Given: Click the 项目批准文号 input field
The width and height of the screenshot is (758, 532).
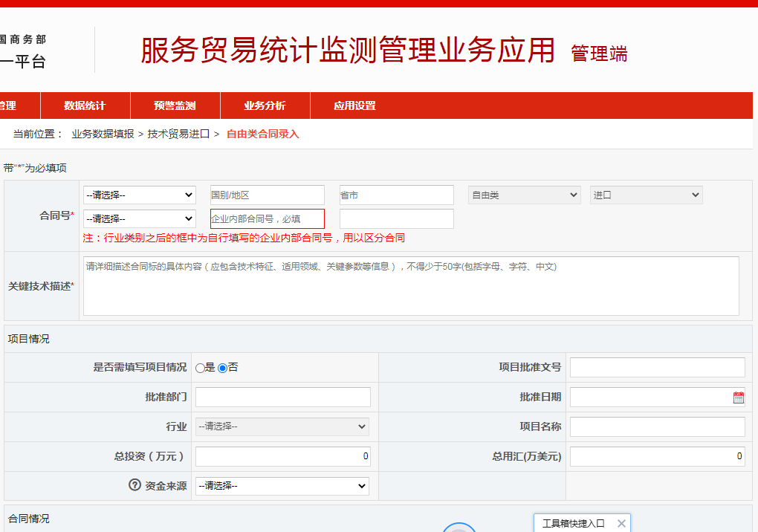Looking at the screenshot, I should click(657, 367).
